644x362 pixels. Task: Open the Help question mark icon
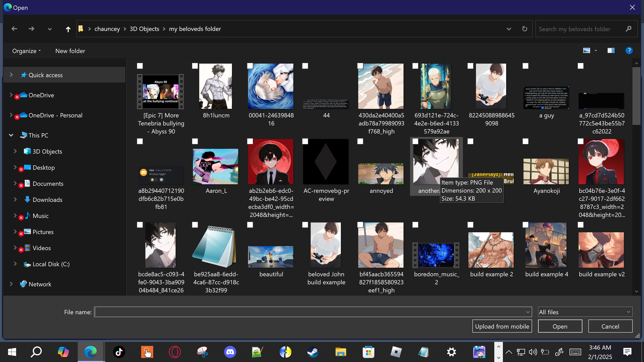(x=629, y=51)
